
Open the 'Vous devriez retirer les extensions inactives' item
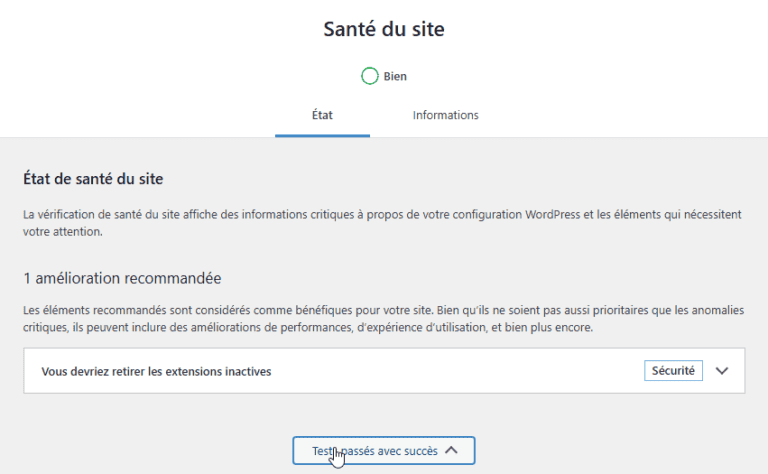tap(157, 371)
